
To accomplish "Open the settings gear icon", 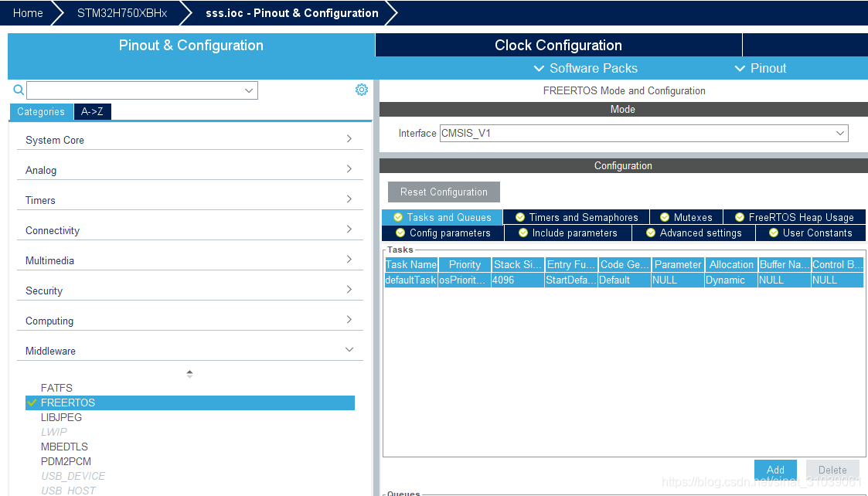I will click(362, 90).
